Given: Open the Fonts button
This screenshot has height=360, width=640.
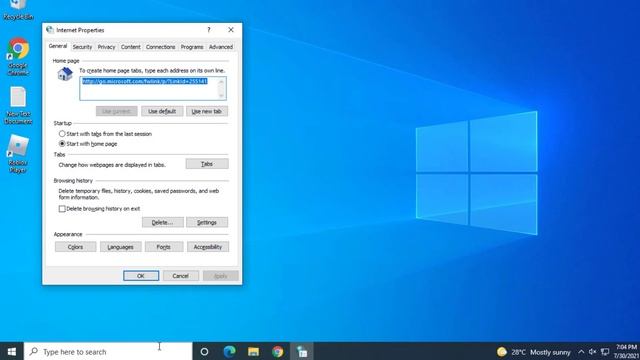Looking at the screenshot, I should 164,247.
